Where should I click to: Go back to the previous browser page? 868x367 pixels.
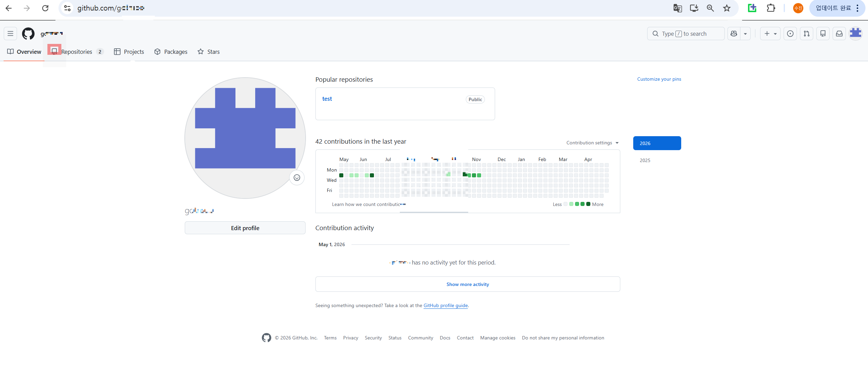[9, 8]
